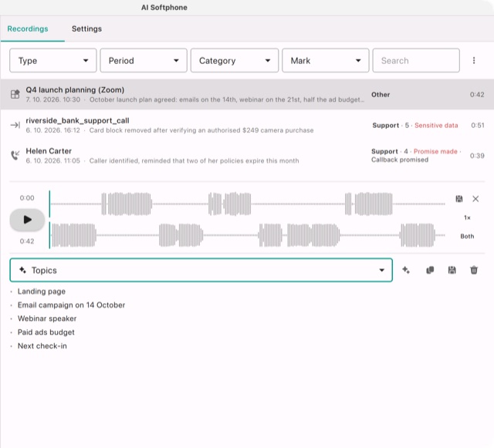This screenshot has width=494, height=448.
Task: Click the Zoom meeting icon for Q4 launch planning
Action: tap(15, 94)
